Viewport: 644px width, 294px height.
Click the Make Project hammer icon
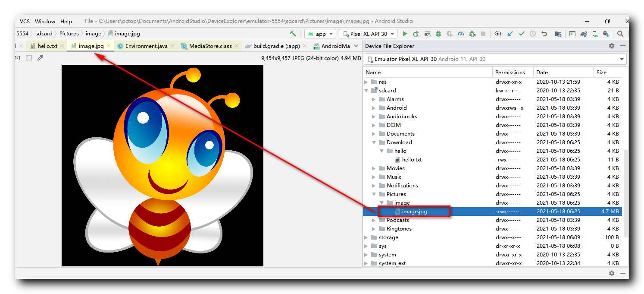tap(293, 33)
